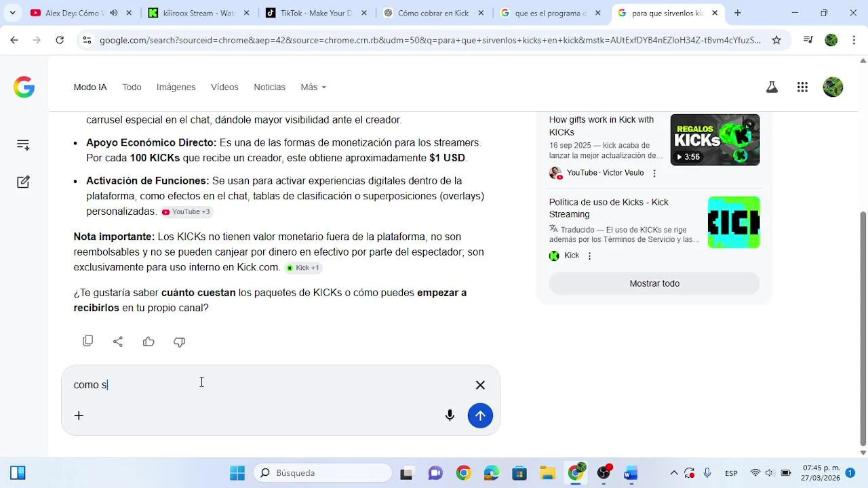Open the taskbar Búsqueda search box
Screen dimensions: 868x488
point(323,473)
